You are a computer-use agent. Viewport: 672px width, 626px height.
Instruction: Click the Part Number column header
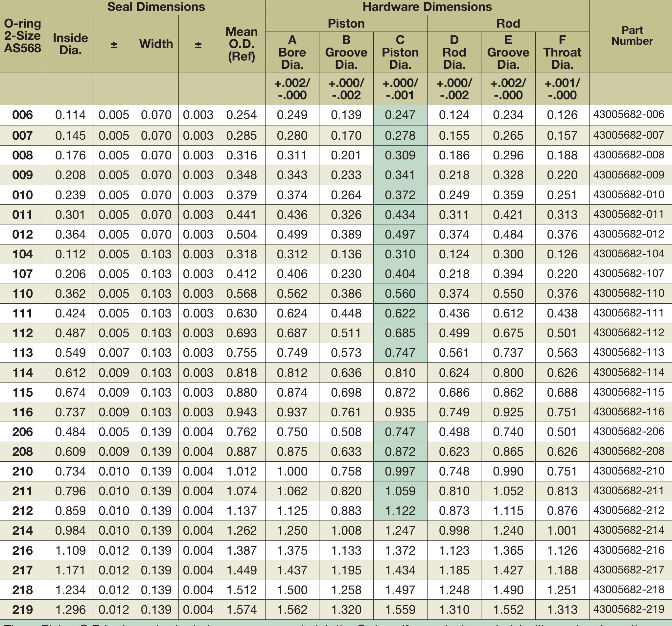(632, 35)
